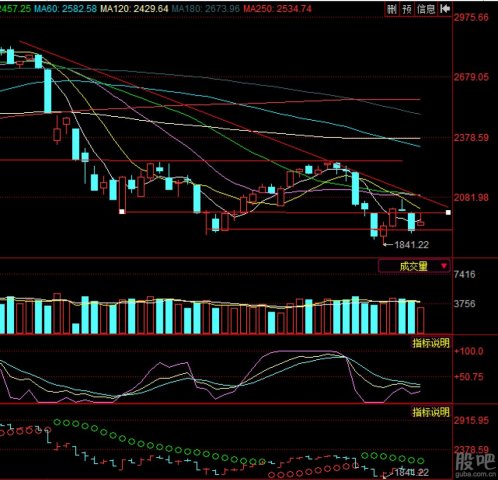The image size is (498, 480).
Task: Click the 2081.98 price axis label
Action: point(471,198)
